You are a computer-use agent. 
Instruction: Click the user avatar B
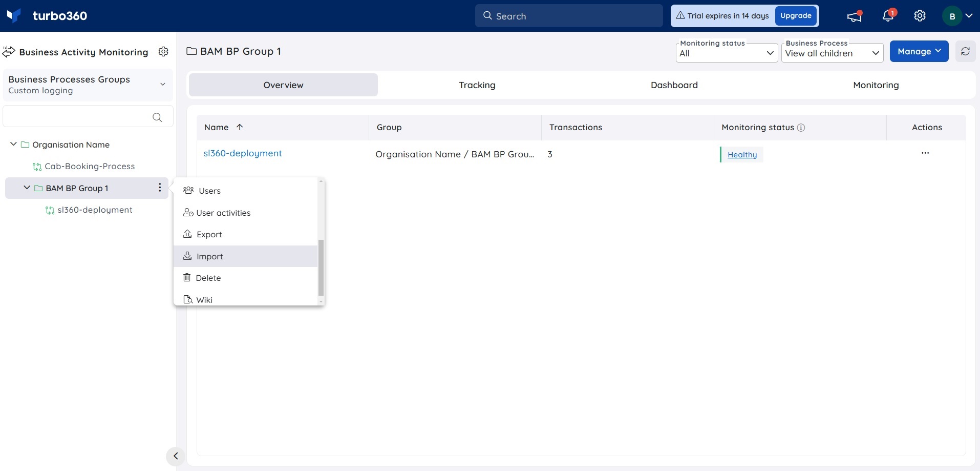point(952,16)
